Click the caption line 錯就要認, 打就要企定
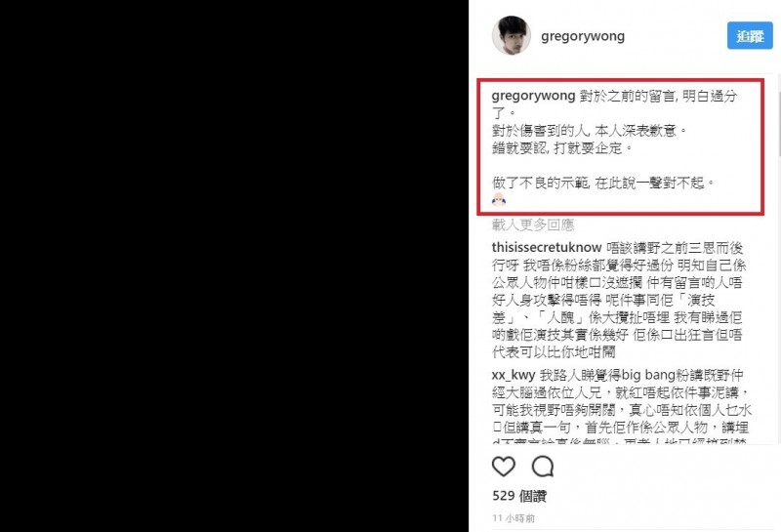The image size is (781, 532). click(x=562, y=148)
